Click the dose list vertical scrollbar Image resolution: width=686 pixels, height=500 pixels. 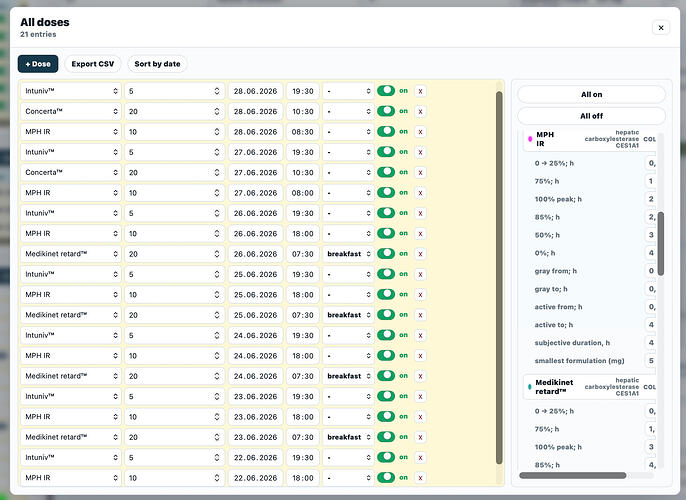coord(499,278)
